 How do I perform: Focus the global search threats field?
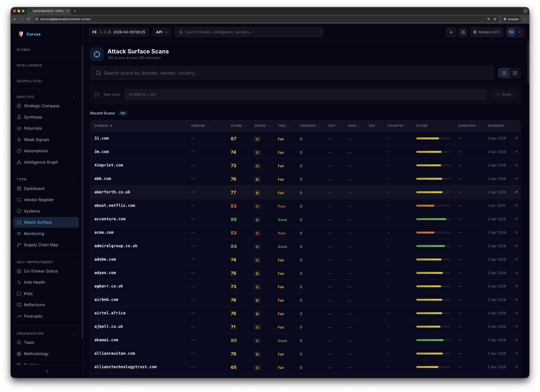pyautogui.click(x=249, y=32)
